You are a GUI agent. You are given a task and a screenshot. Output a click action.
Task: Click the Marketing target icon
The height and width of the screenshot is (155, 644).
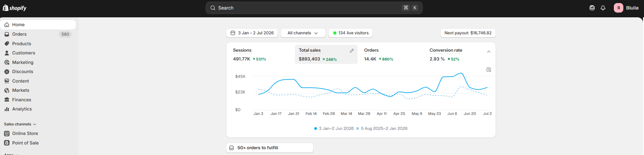tap(7, 62)
